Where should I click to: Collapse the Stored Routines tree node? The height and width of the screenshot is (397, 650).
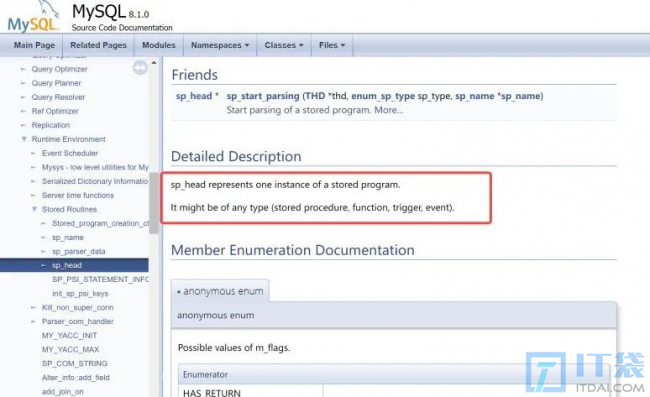[x=34, y=209]
